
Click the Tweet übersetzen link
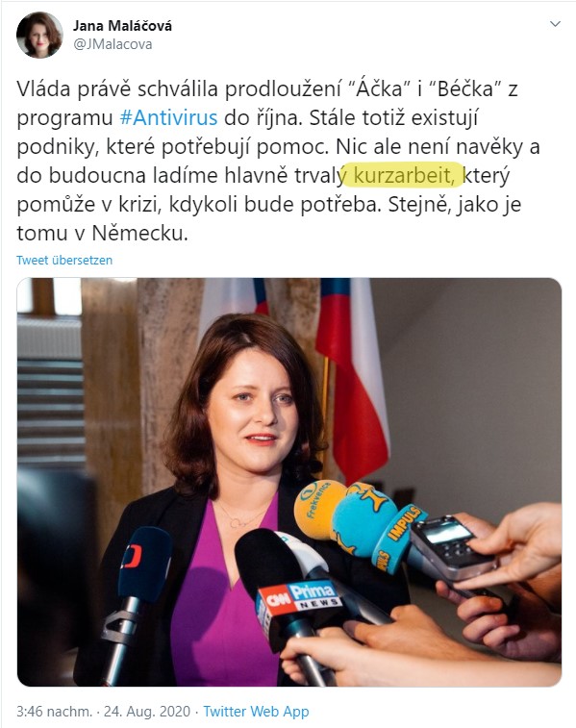pos(64,260)
